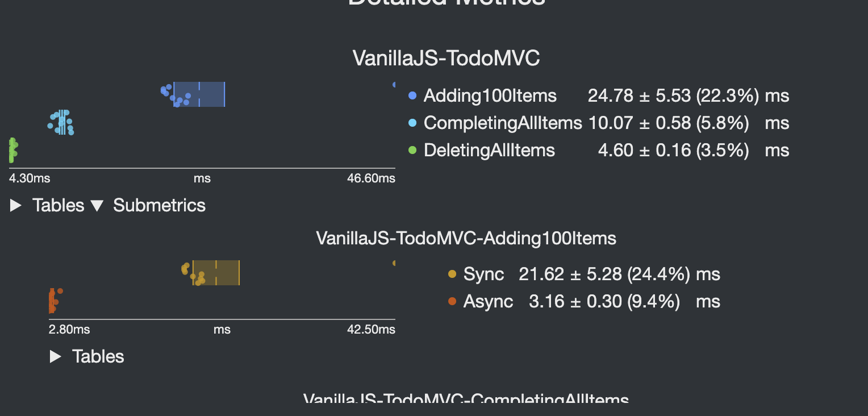Select the CompletingAllItems legend label
The width and height of the screenshot is (868, 416).
point(503,123)
